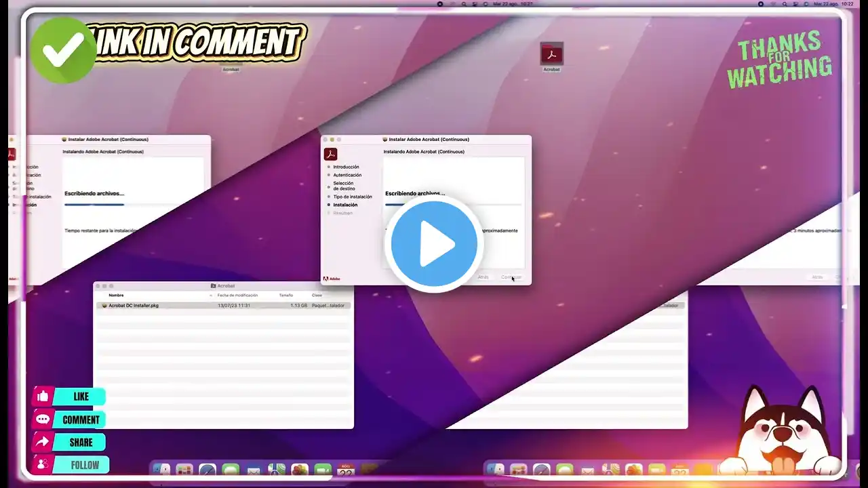868x488 pixels.
Task: Click the installation progress bar in center installer
Action: 454,204
